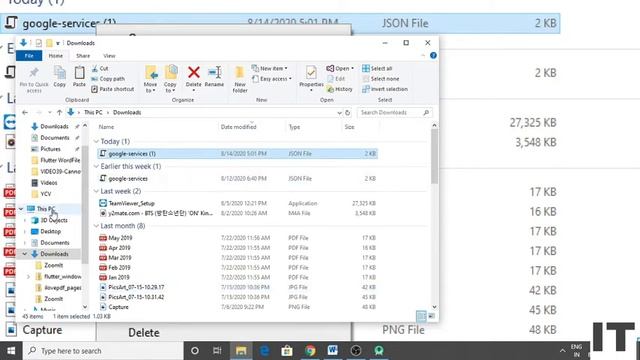Click Task View taskbar button

[217, 351]
